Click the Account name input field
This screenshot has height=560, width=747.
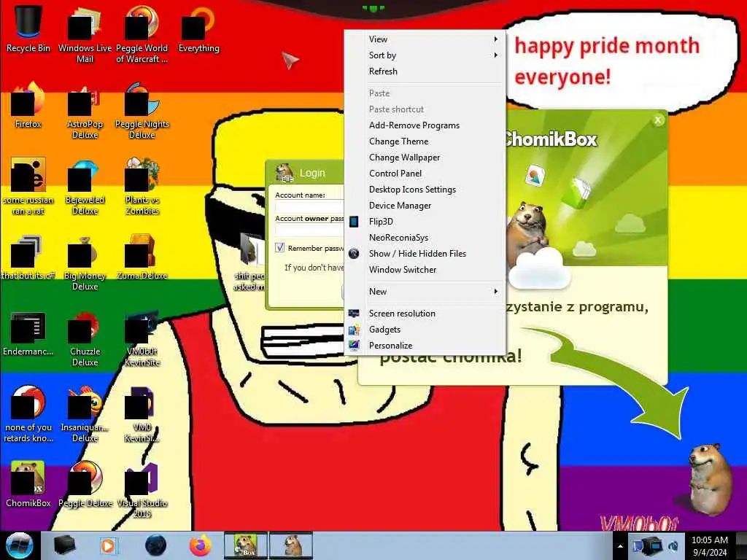point(309,206)
